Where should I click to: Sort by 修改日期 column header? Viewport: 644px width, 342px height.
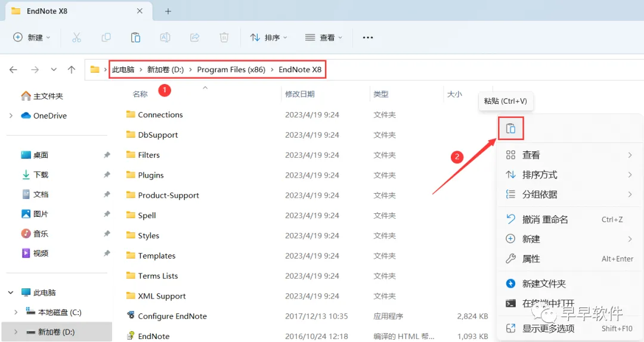[300, 94]
